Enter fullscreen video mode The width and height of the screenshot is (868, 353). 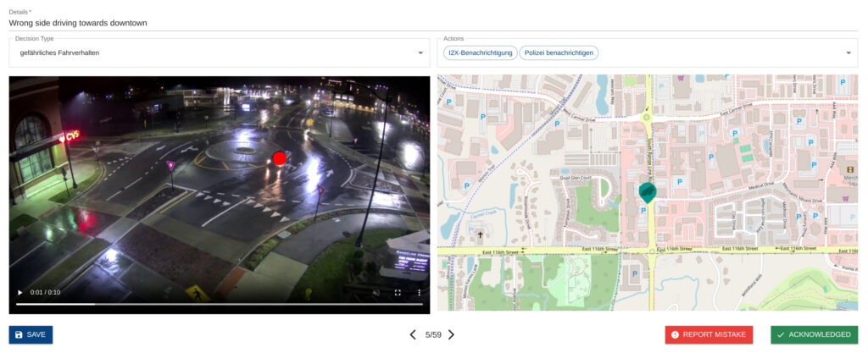pyautogui.click(x=398, y=292)
